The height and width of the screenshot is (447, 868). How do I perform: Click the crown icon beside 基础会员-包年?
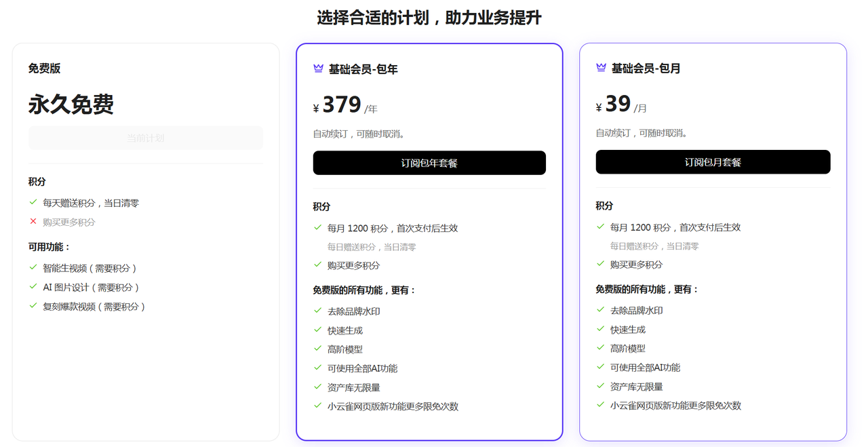coord(318,69)
